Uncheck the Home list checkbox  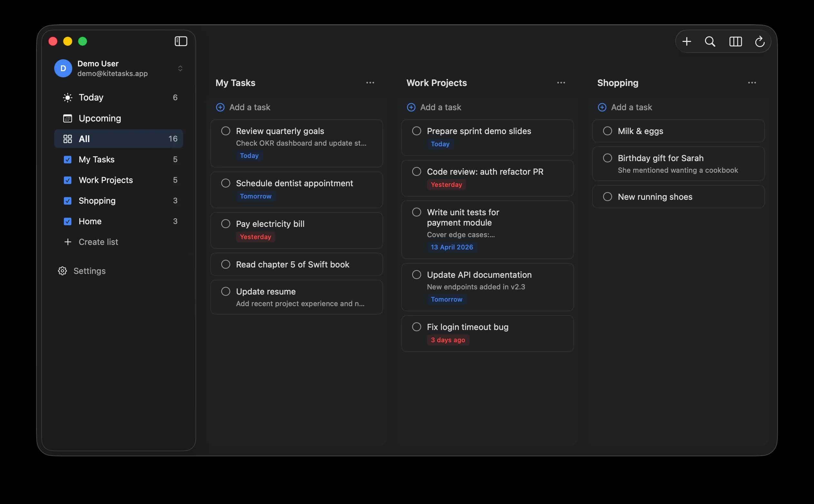[68, 221]
